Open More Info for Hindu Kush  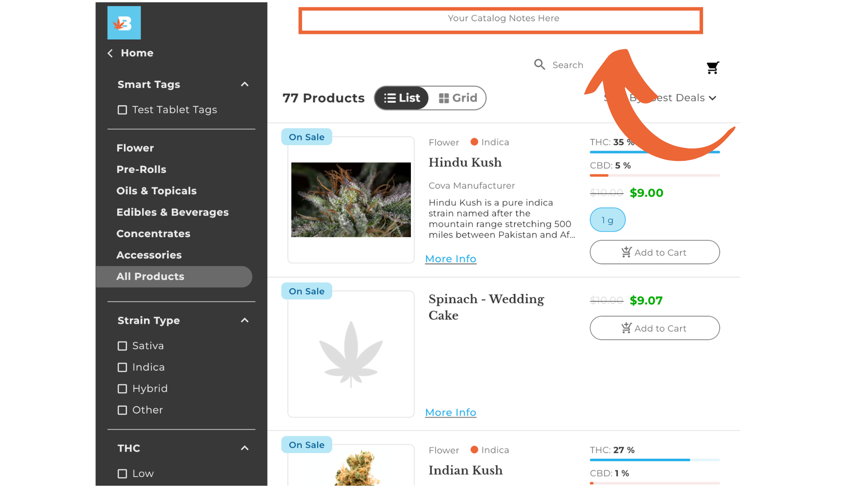[450, 259]
